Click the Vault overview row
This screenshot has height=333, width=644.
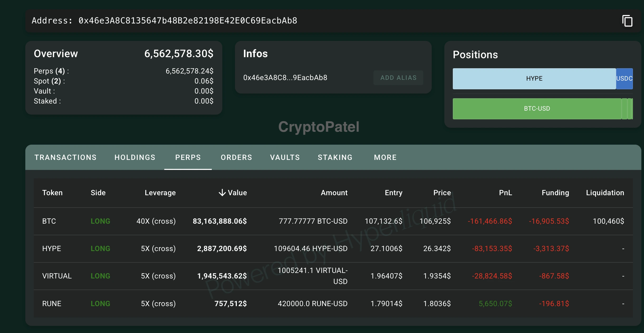tap(123, 91)
